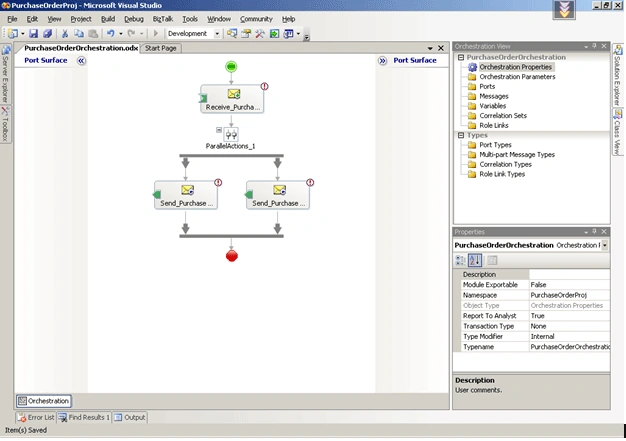This screenshot has height=441, width=626.
Task: Open the Development configuration dropdown
Action: click(217, 34)
